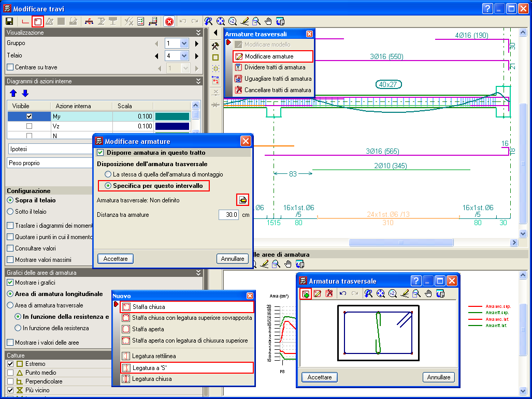Image resolution: width=532 pixels, height=399 pixels.
Task: Click the navy color swatch for Vz
Action: tap(172, 126)
